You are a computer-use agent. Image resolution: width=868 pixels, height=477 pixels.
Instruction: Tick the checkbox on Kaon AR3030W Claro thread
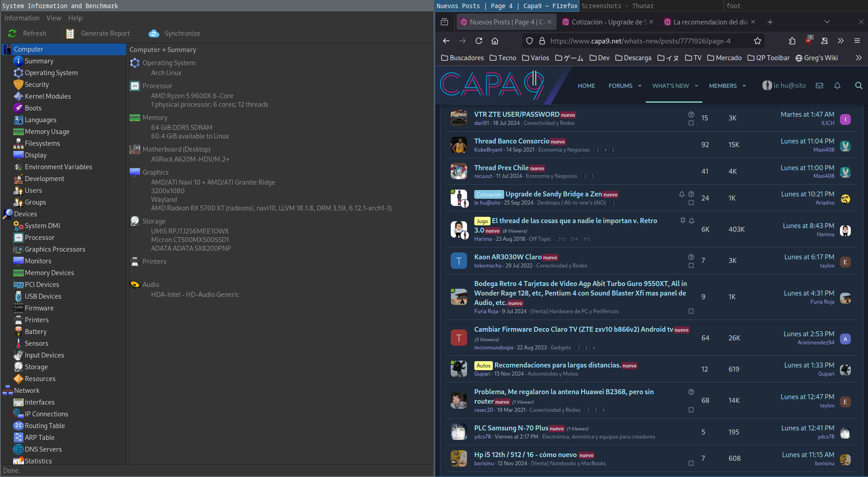click(691, 266)
